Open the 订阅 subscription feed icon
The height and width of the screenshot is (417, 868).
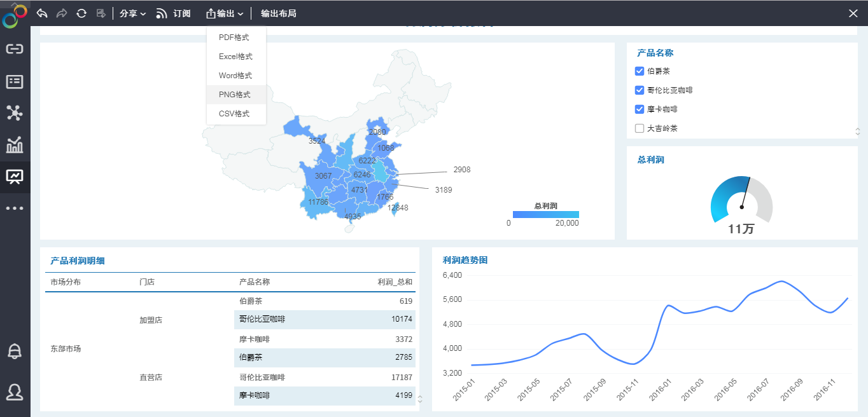point(162,13)
